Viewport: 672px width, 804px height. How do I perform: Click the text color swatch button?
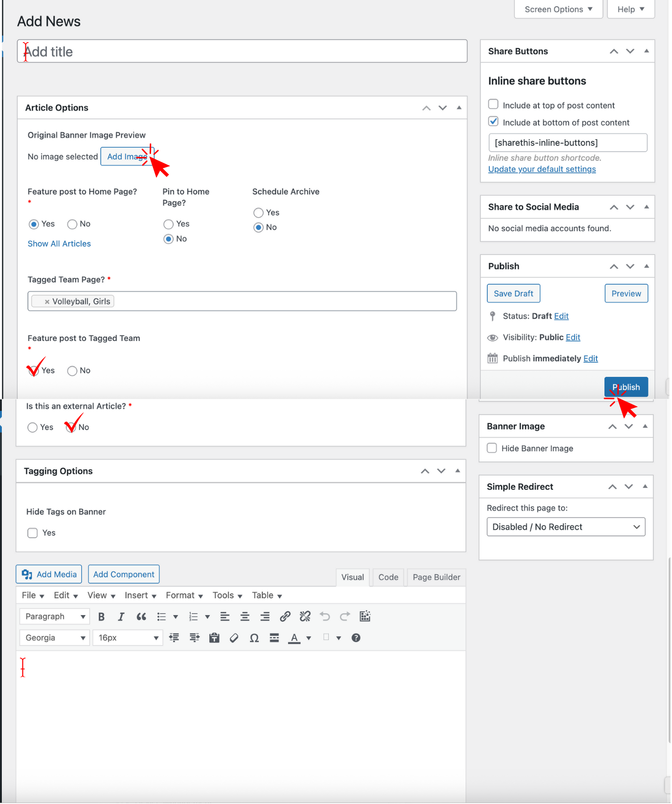[x=294, y=638]
